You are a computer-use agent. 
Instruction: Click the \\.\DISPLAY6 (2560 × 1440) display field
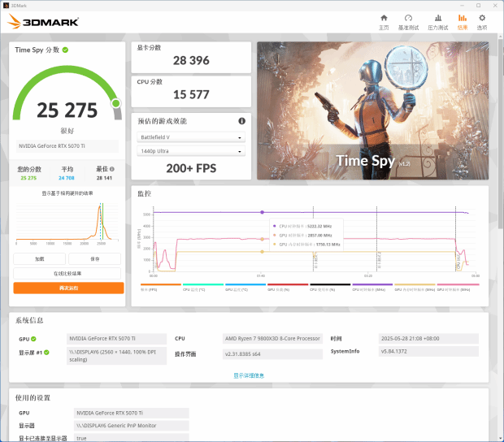point(117,356)
